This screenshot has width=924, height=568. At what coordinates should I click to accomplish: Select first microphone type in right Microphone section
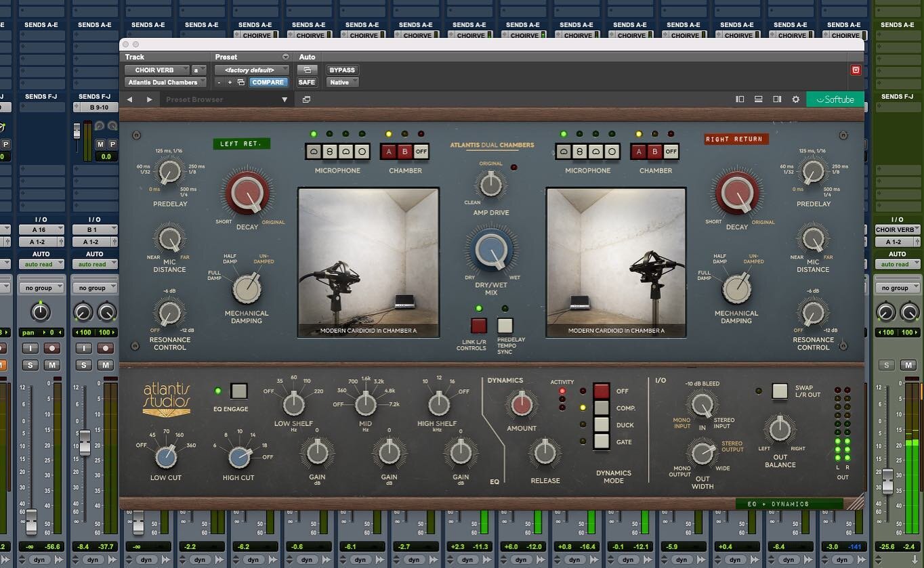coord(564,152)
